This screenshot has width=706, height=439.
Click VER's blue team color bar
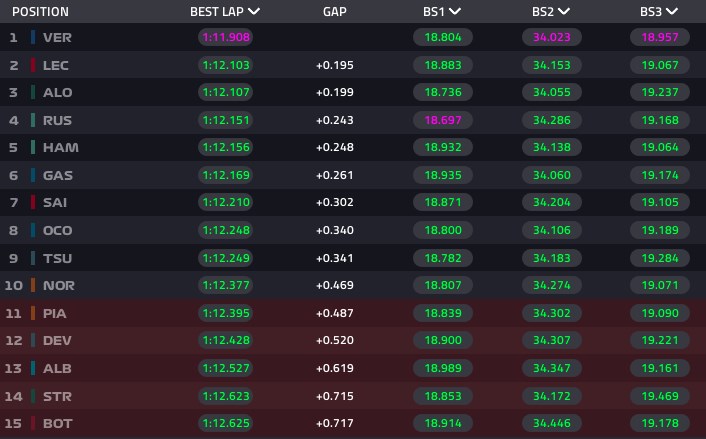click(33, 37)
